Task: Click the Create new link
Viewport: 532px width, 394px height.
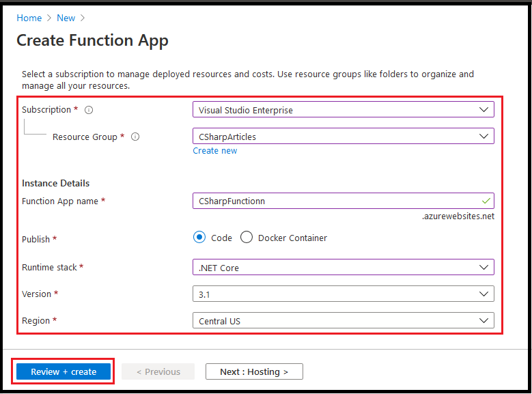Action: pyautogui.click(x=215, y=151)
